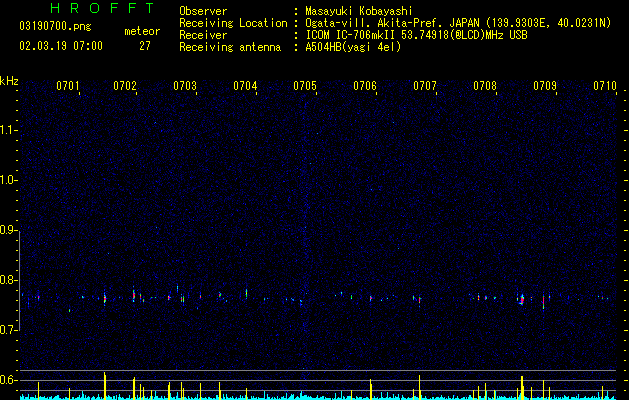Click the 0.8 kHz axis label
This screenshot has width=629, height=400.
[x=8, y=280]
